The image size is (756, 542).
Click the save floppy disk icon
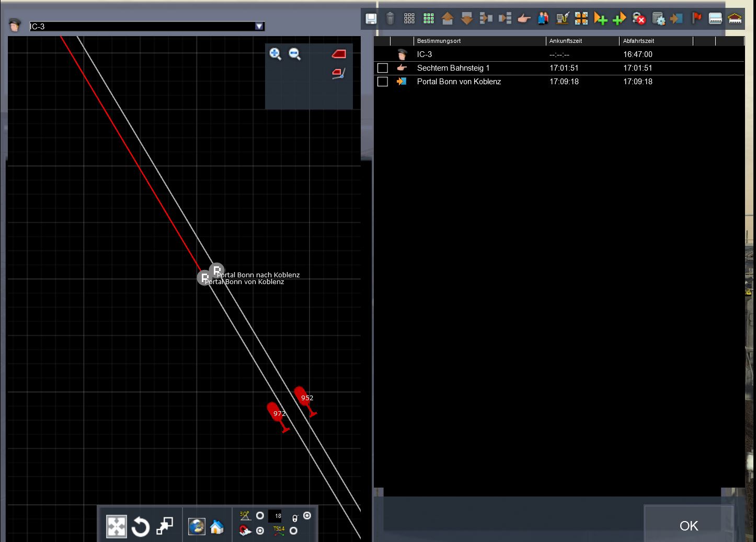(x=371, y=19)
